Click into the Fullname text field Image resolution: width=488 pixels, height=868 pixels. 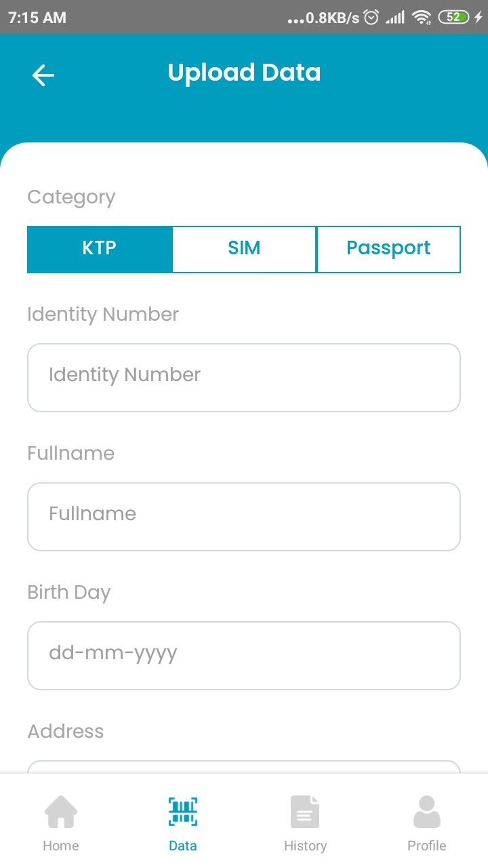point(244,517)
